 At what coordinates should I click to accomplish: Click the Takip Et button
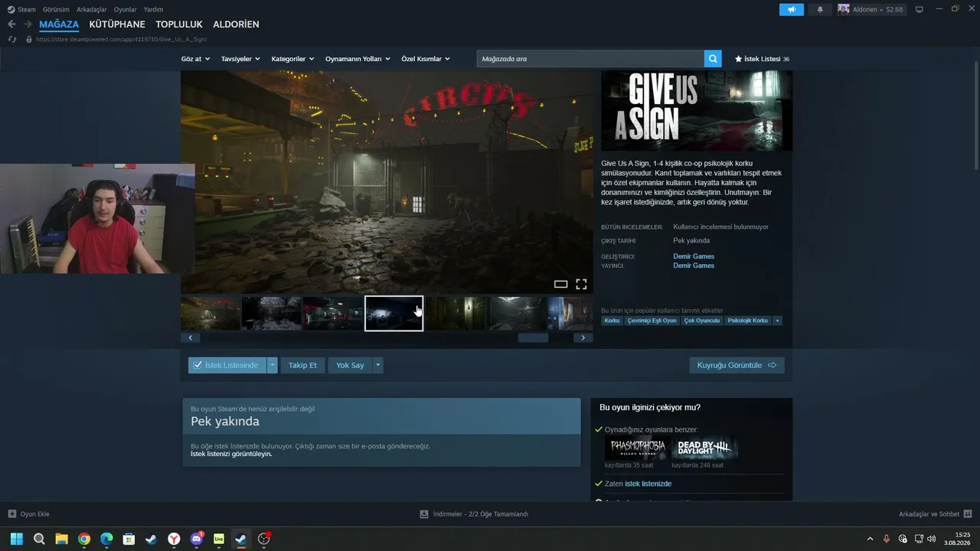coord(302,365)
